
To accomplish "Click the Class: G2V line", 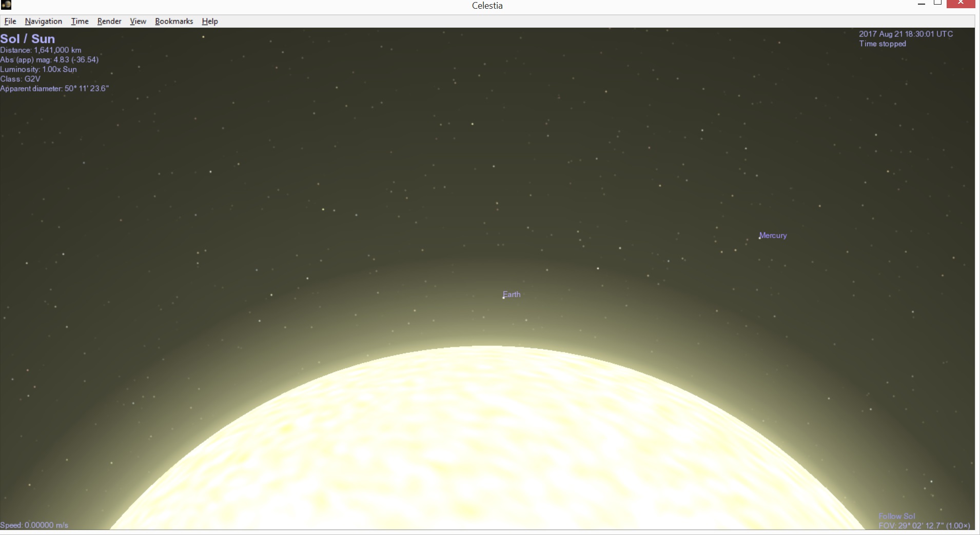I will [x=20, y=79].
